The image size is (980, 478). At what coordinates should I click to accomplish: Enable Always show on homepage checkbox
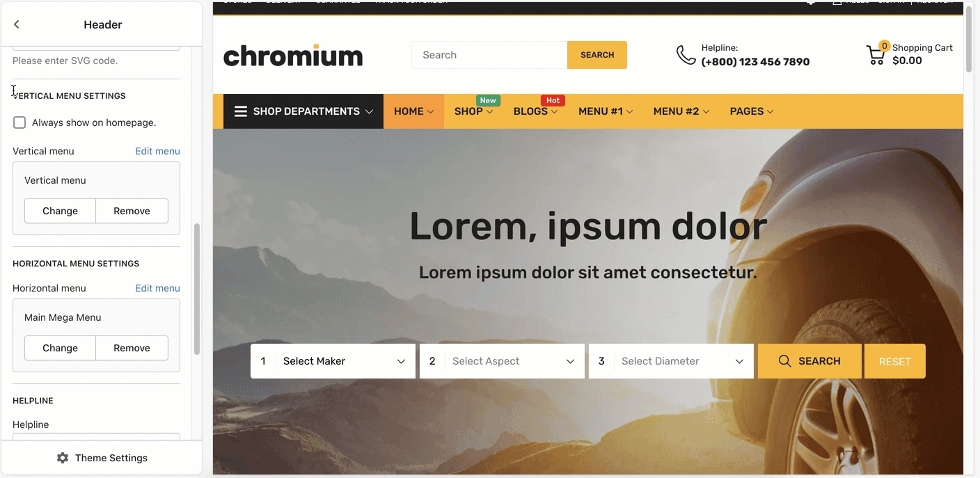pyautogui.click(x=19, y=122)
